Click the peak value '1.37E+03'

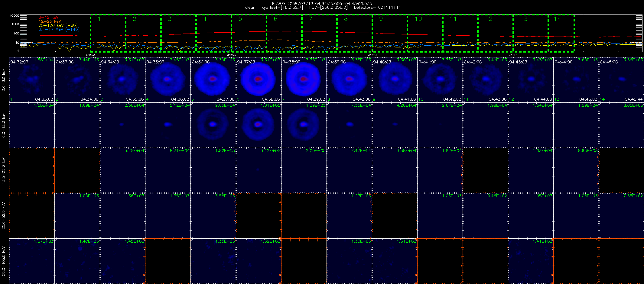44,241
